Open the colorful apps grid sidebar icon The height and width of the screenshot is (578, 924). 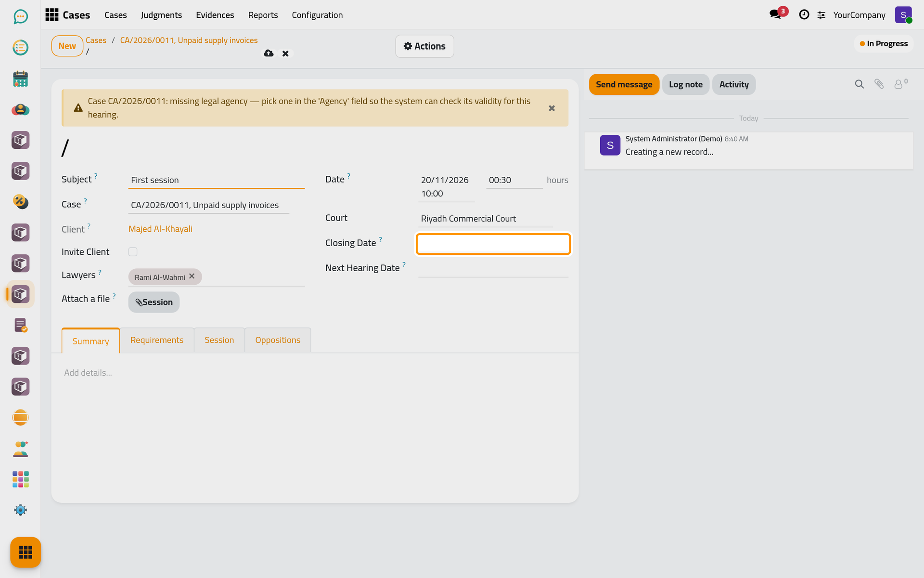(x=20, y=479)
